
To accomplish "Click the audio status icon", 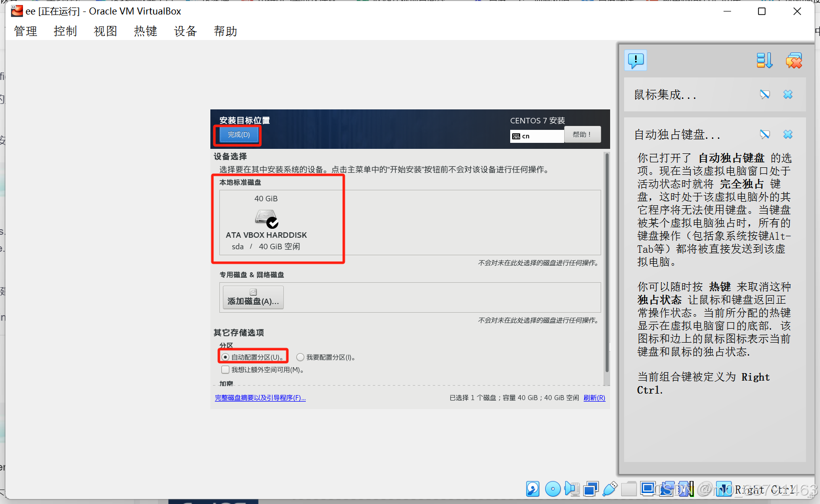I will click(x=572, y=489).
